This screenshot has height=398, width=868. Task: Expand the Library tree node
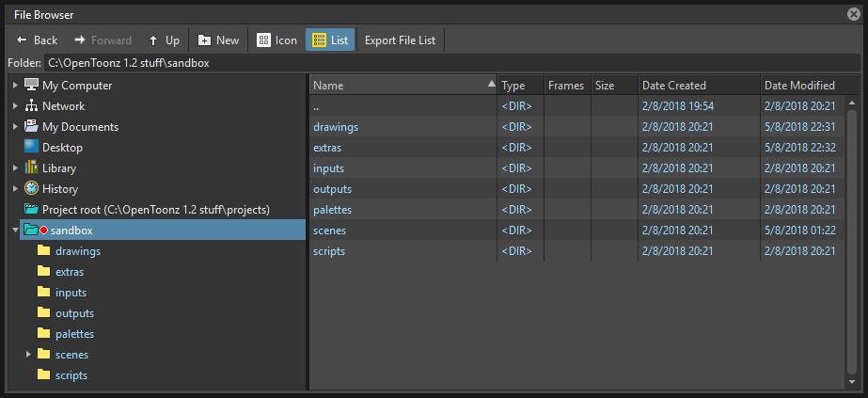pyautogui.click(x=15, y=168)
